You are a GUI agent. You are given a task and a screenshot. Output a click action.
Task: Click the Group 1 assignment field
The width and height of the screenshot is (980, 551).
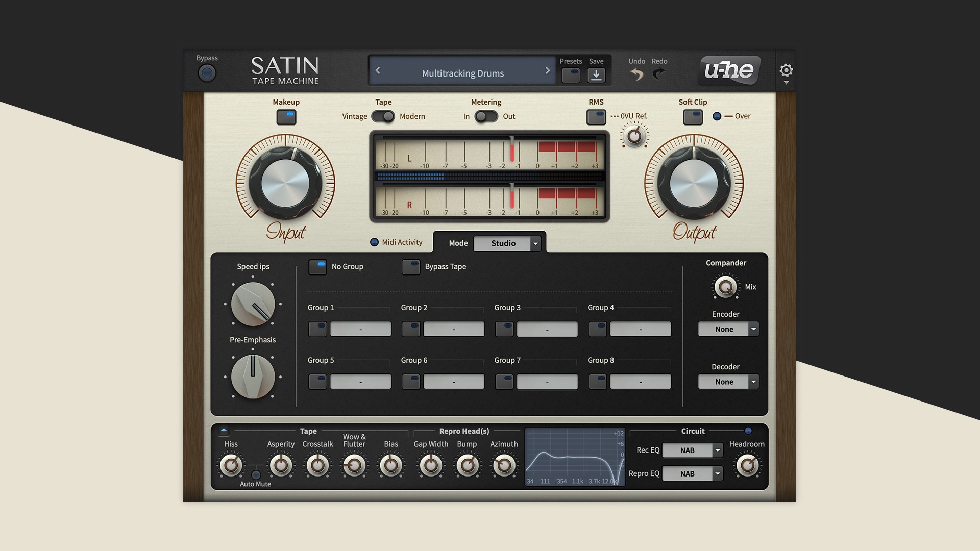(x=360, y=329)
